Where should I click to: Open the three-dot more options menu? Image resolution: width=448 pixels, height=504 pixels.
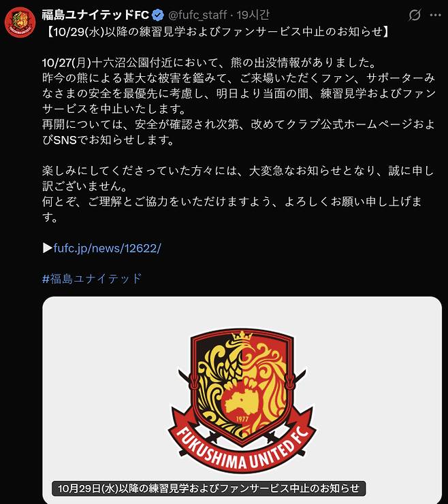click(x=435, y=15)
